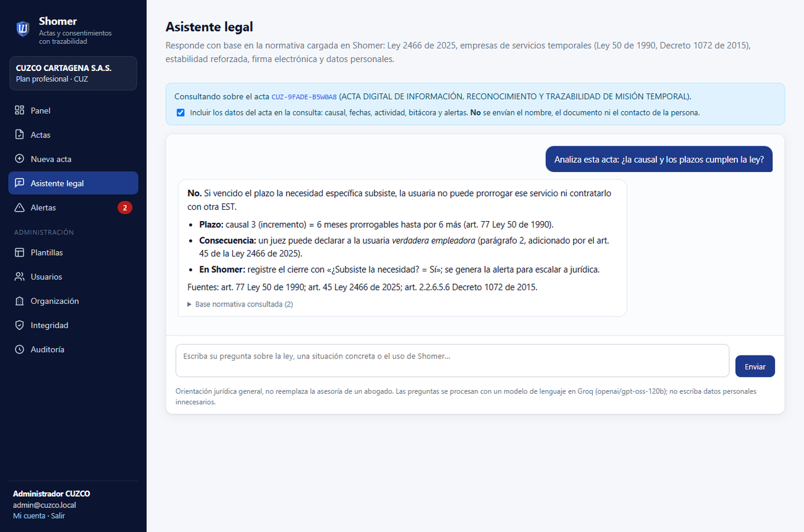Screen dimensions: 804x532
Task: Select Asistente legal in the sidebar
Action: (x=73, y=183)
